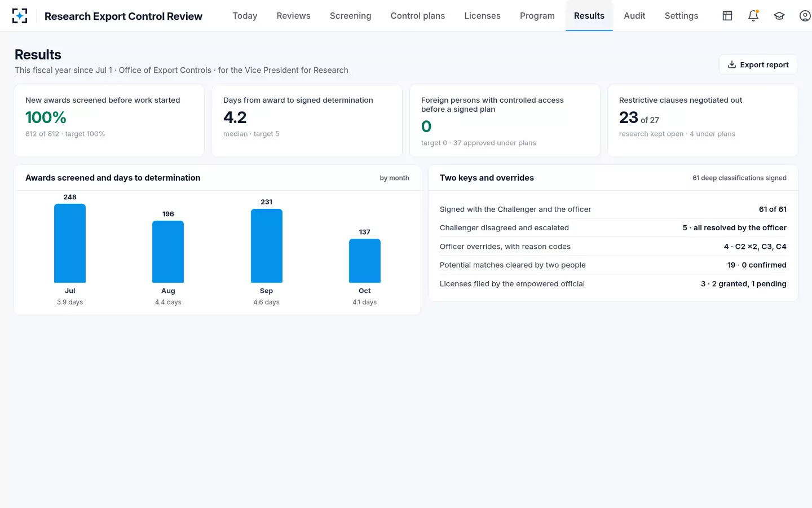Open notifications bell
Image resolution: width=812 pixels, height=508 pixels.
pos(753,16)
